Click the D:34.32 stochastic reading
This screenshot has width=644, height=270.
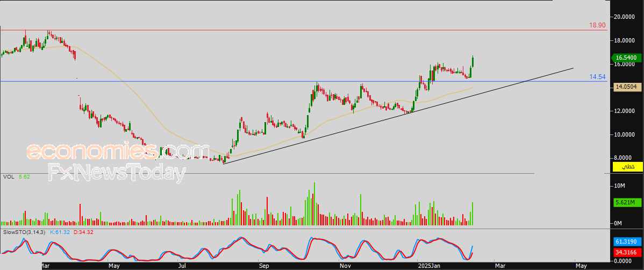coord(83,232)
